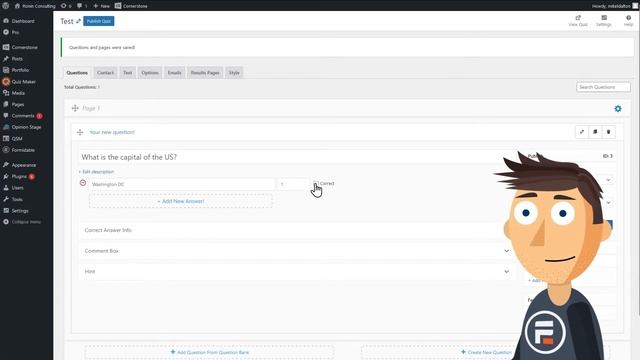The image size is (640, 360).
Task: Delete the question with the trash icon
Action: point(609,132)
